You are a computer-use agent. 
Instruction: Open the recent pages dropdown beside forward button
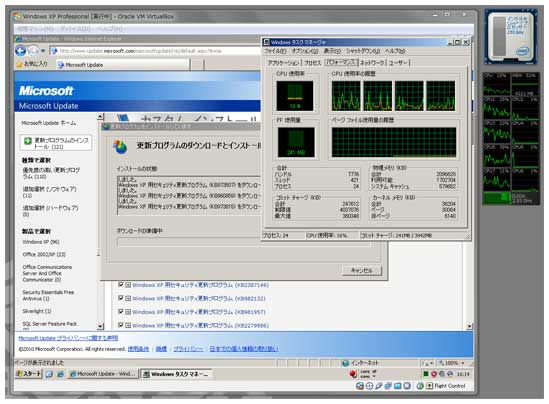pyautogui.click(x=43, y=51)
